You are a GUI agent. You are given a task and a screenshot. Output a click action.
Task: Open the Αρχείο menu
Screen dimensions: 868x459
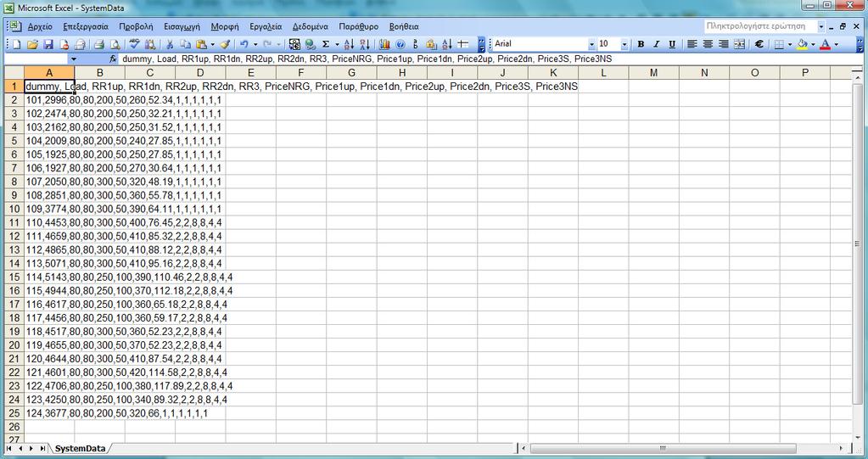(x=40, y=26)
